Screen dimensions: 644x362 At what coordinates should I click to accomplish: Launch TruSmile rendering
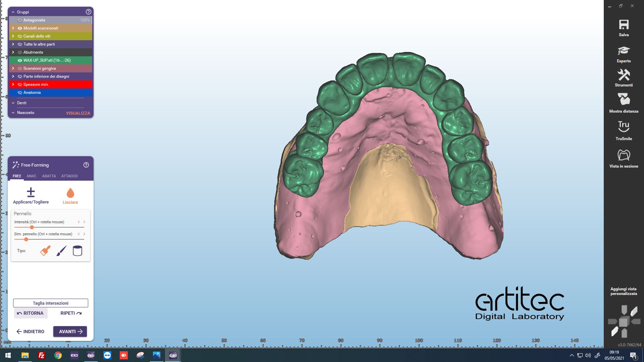(624, 127)
